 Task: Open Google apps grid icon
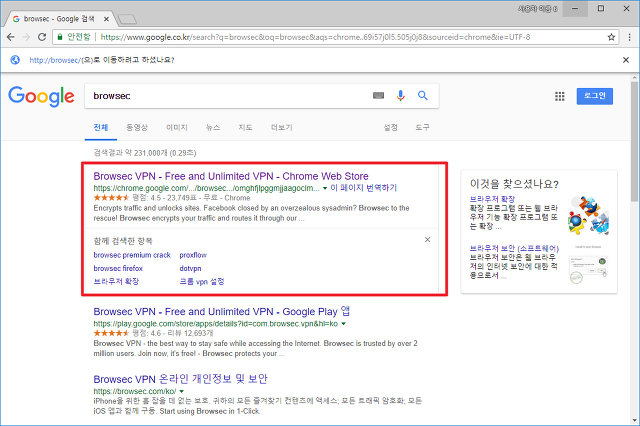(x=560, y=96)
